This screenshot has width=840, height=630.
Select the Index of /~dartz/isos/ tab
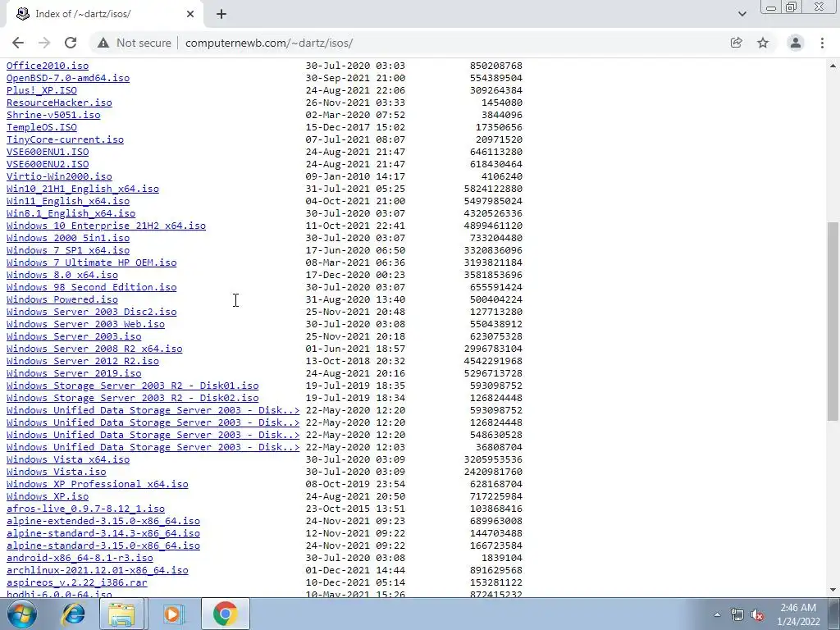104,14
